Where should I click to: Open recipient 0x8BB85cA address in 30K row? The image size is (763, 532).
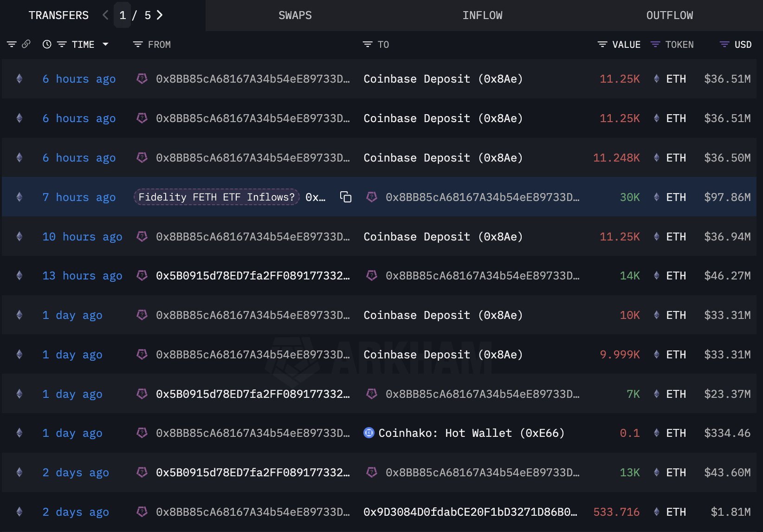pyautogui.click(x=483, y=197)
